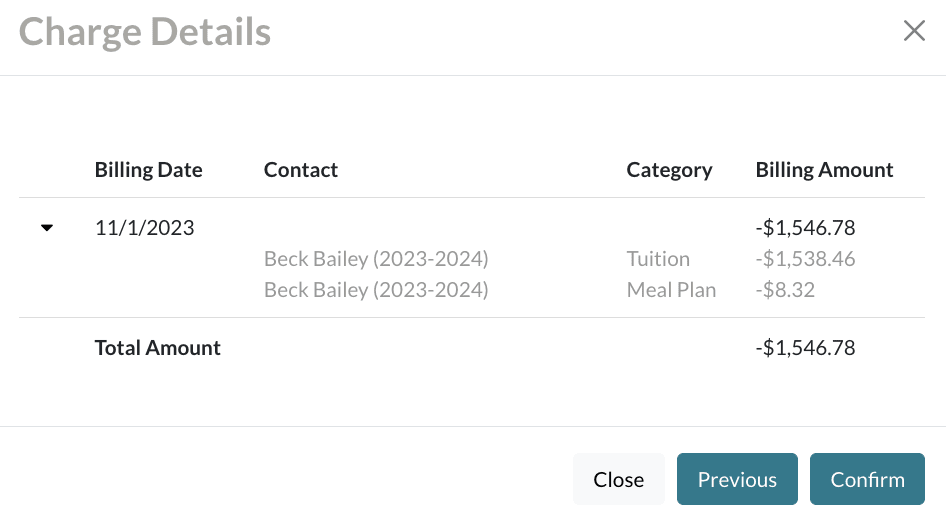Click the -$1,538.46 tuition amount

coord(805,259)
